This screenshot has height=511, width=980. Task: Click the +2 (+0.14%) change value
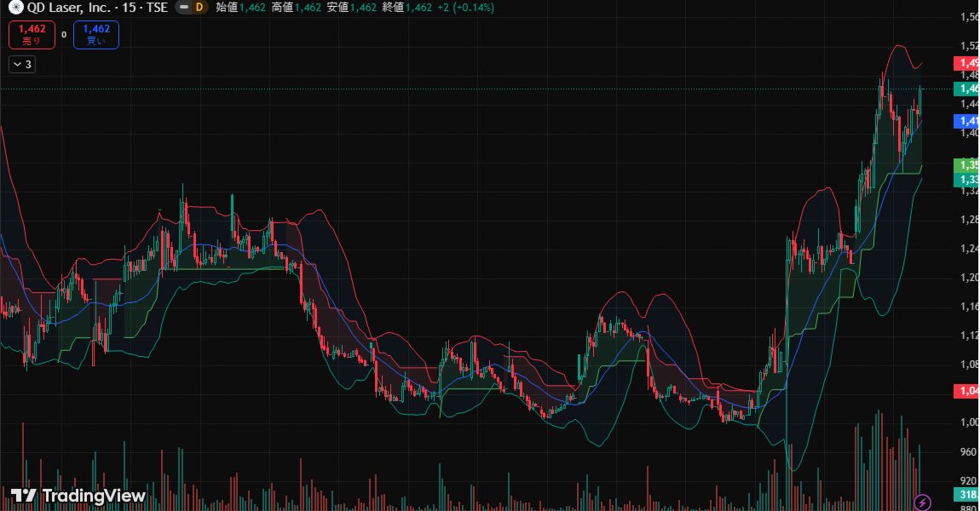466,8
